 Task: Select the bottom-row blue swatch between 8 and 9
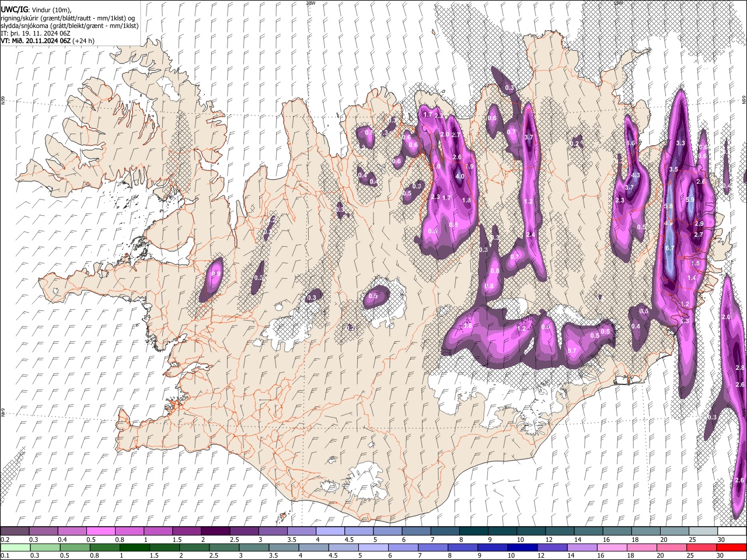(463, 548)
